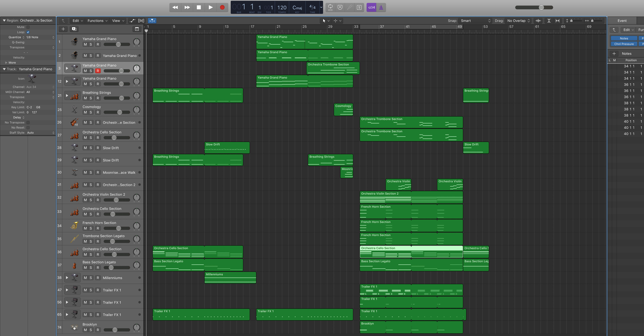
Task: Toggle solo on Yamaha Grand Piano track 1
Action: 91,44
